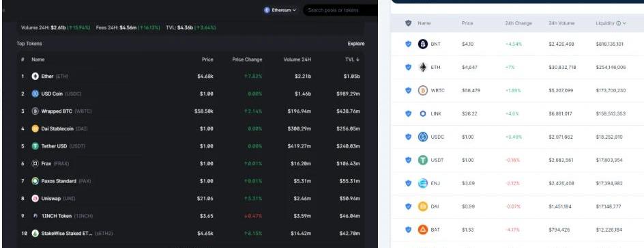Screen dimensions: 644x248
Task: Click the USD Coin token icon
Action: [35, 94]
